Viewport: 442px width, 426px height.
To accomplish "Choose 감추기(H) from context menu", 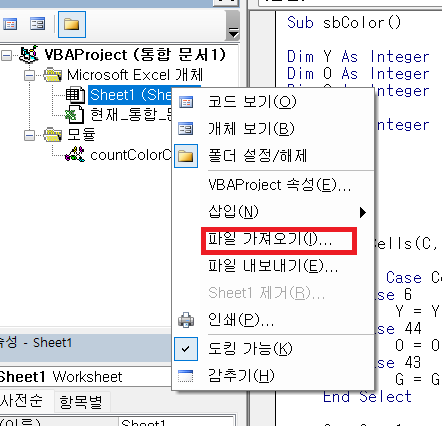I will (273, 376).
